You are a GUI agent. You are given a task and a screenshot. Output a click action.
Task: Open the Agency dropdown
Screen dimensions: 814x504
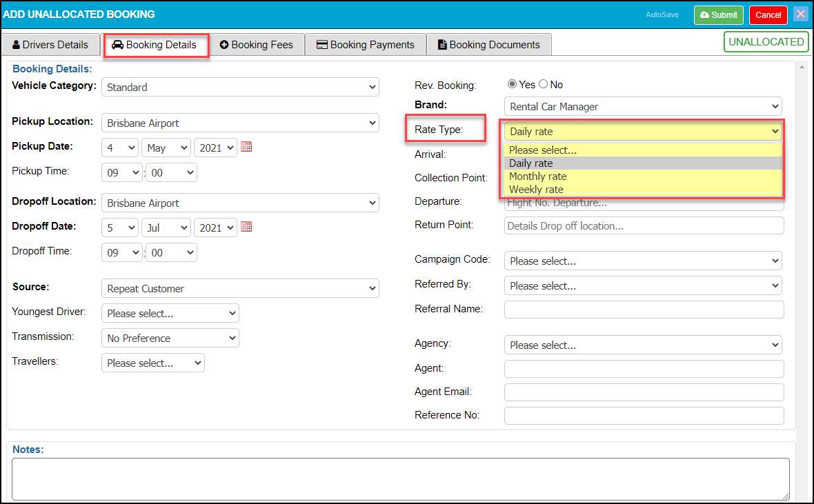[643, 345]
